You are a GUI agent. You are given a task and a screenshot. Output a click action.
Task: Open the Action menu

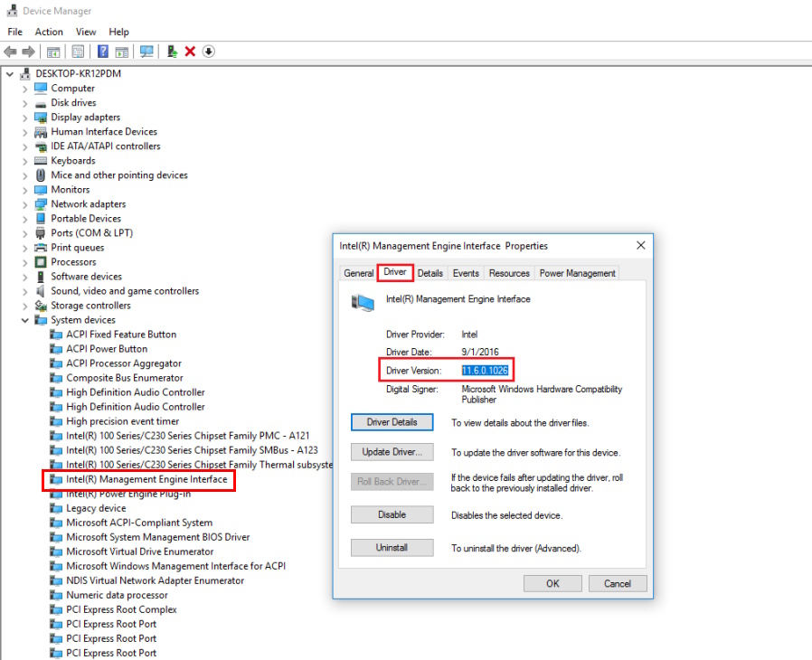pos(49,32)
